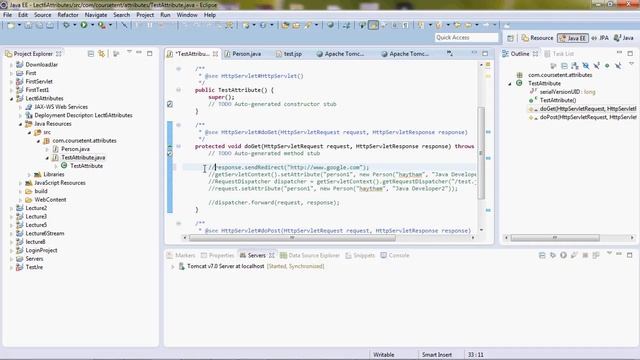This screenshot has height=360, width=640.
Task: Expand the Libraries node
Action: click(29, 175)
